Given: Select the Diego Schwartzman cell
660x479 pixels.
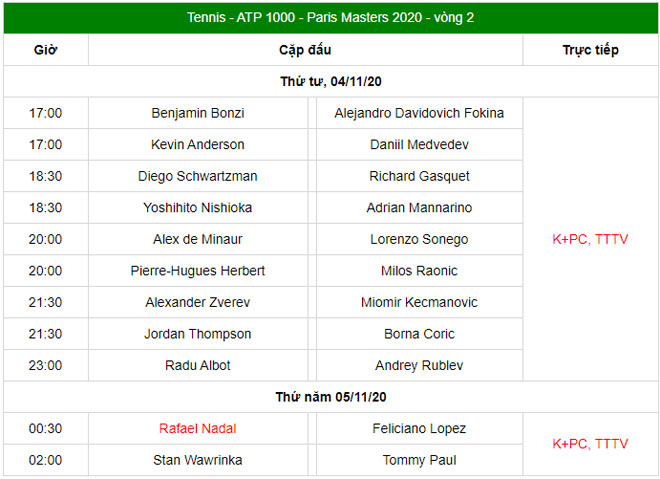Looking at the screenshot, I should point(198,176).
